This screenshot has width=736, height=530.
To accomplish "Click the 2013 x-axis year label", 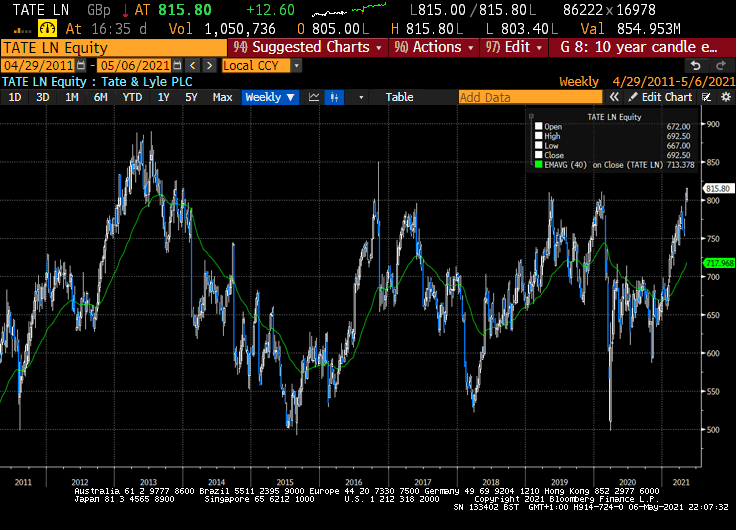I will [148, 482].
